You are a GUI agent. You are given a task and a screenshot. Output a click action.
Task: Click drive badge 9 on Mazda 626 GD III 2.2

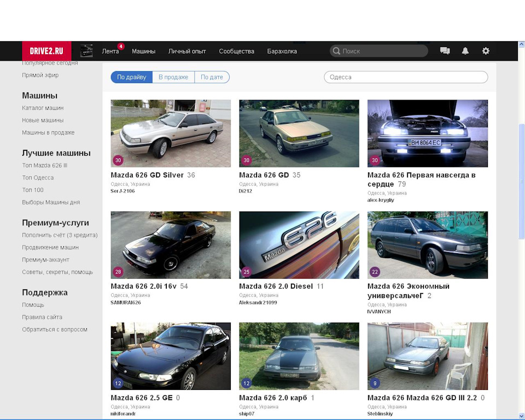click(x=375, y=383)
